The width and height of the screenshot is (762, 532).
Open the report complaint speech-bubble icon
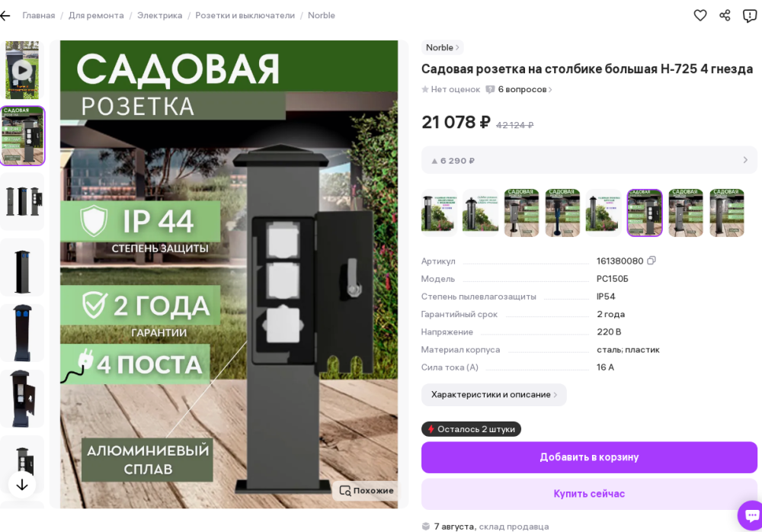749,15
